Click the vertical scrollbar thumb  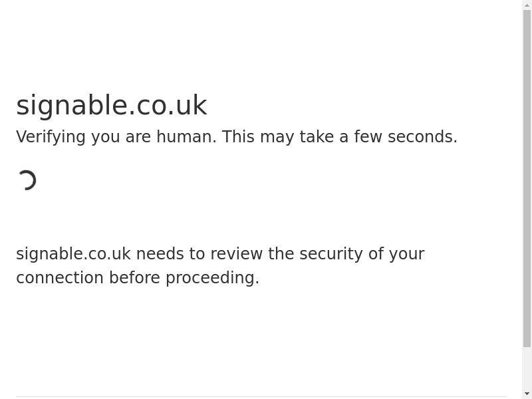click(x=527, y=178)
